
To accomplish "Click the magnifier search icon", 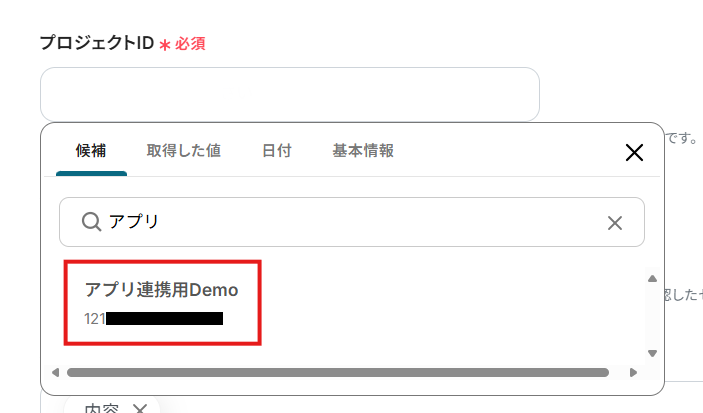I will [x=91, y=222].
